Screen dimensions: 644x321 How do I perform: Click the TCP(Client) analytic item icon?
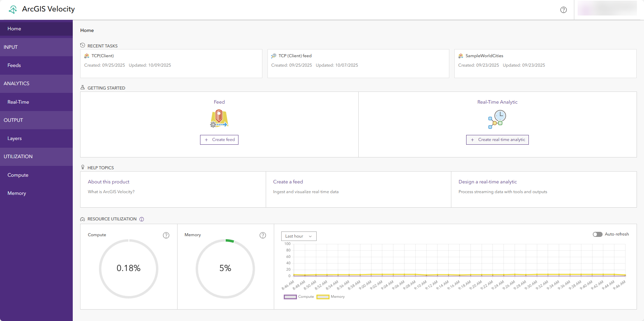(87, 56)
